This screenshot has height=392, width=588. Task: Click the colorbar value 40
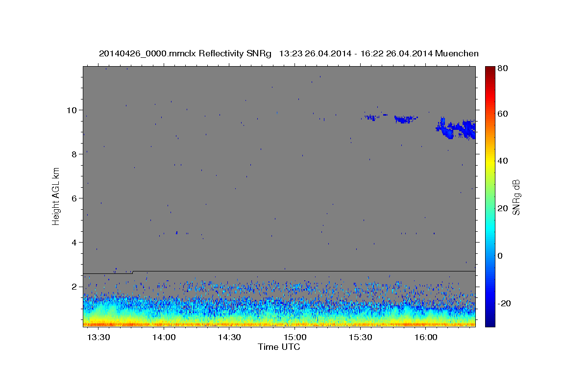coord(503,161)
